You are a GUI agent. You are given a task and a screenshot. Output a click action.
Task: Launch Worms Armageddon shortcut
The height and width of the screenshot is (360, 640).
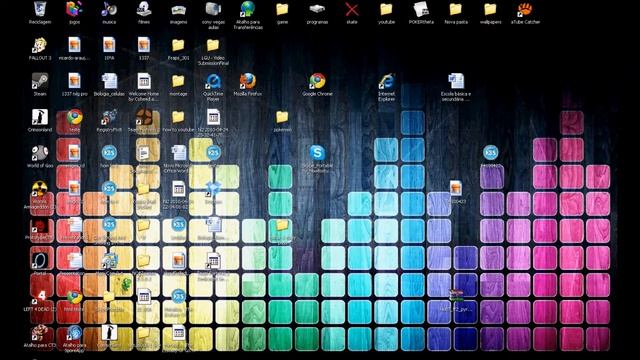[x=40, y=189]
